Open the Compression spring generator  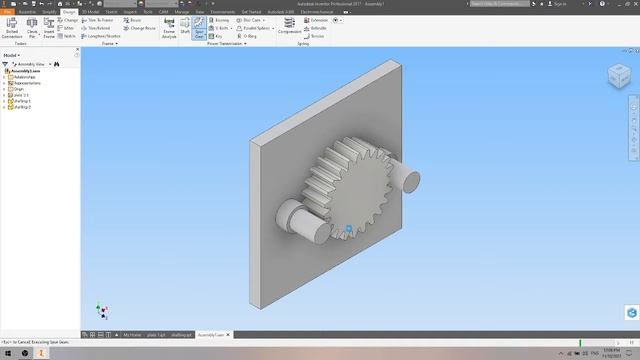(289, 26)
